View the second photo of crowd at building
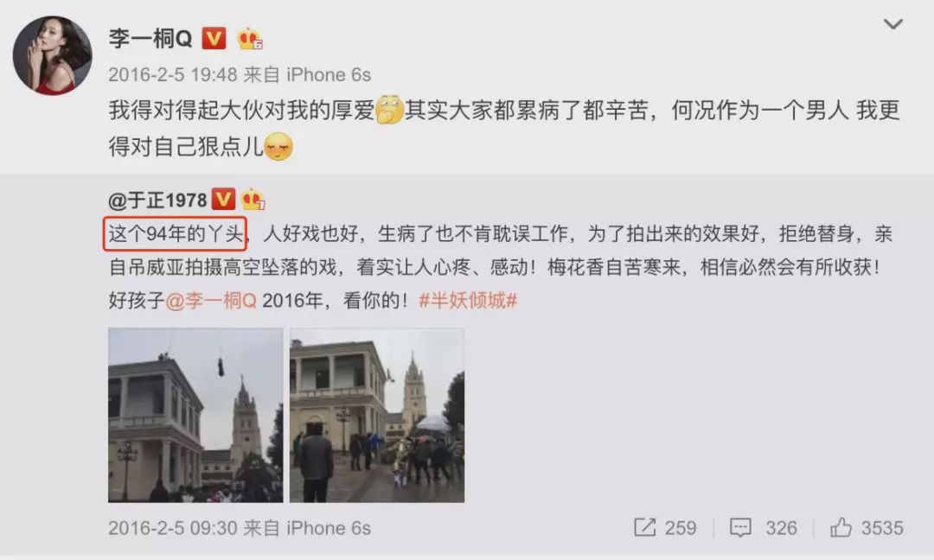The height and width of the screenshot is (560, 934). (x=377, y=415)
